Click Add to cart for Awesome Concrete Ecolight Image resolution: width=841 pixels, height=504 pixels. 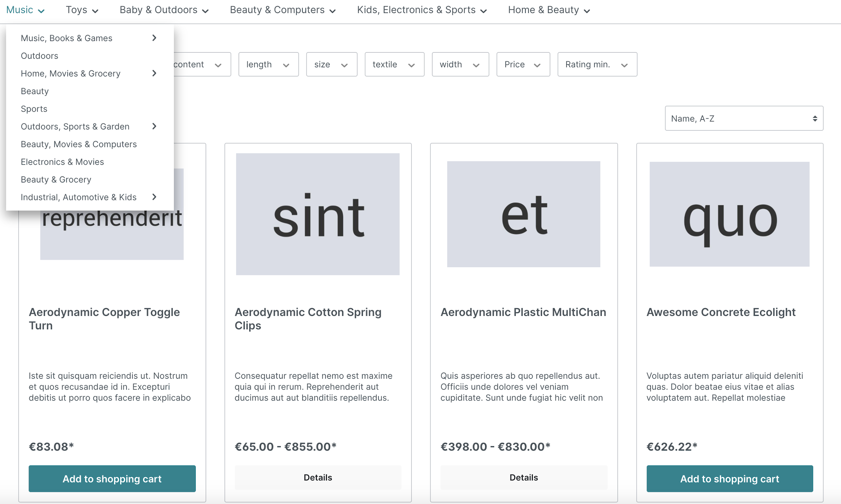tap(729, 478)
